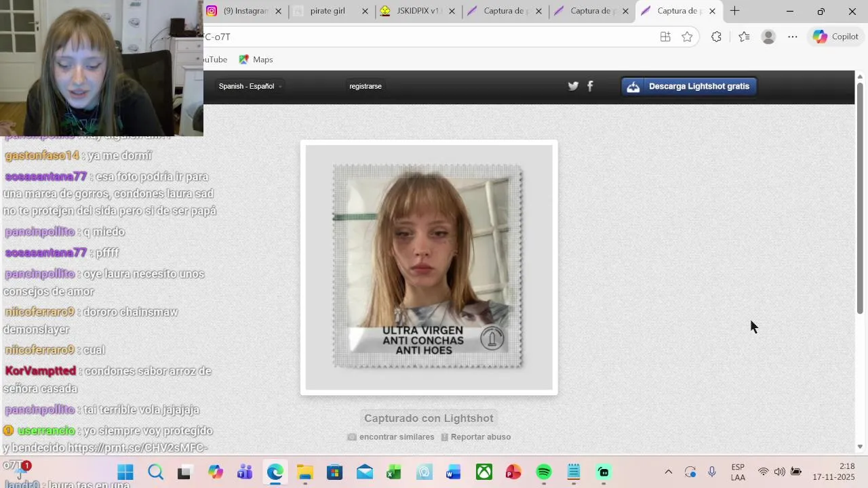This screenshot has width=868, height=488.
Task: Open the Favorites list icon
Action: (x=744, y=37)
